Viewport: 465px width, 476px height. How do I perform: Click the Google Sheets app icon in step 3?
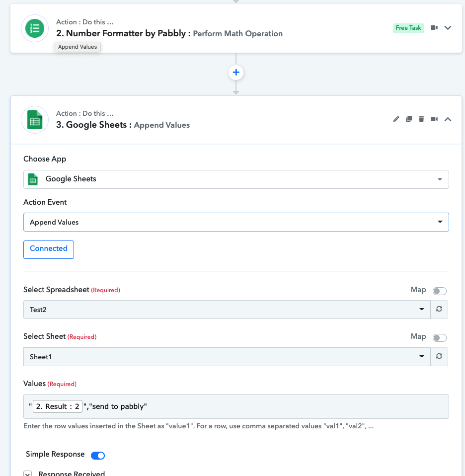tap(35, 120)
